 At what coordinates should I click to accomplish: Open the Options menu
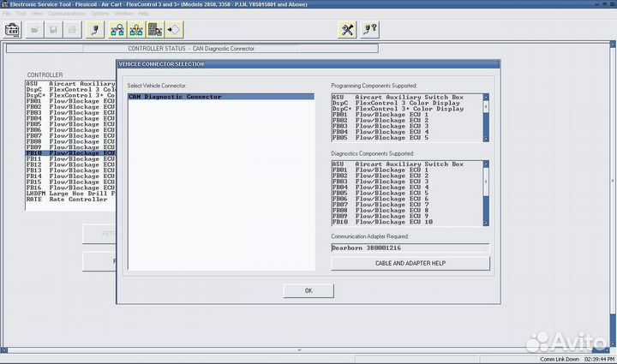(x=99, y=14)
